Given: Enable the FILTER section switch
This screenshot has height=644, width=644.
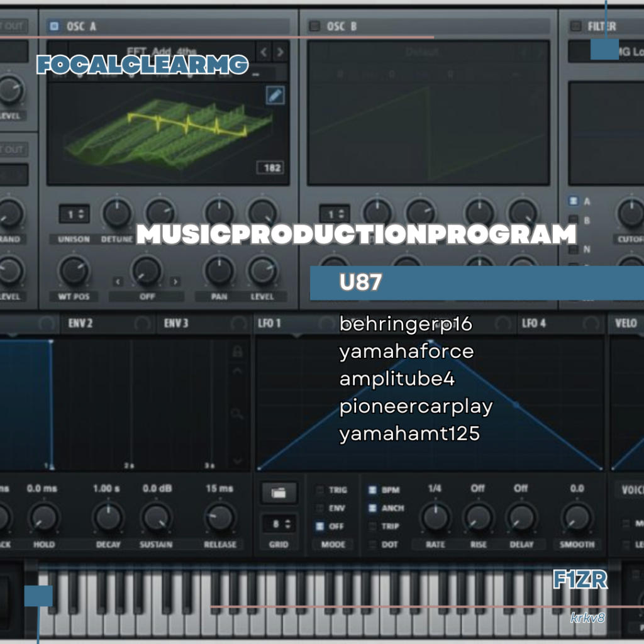Looking at the screenshot, I should (x=576, y=26).
